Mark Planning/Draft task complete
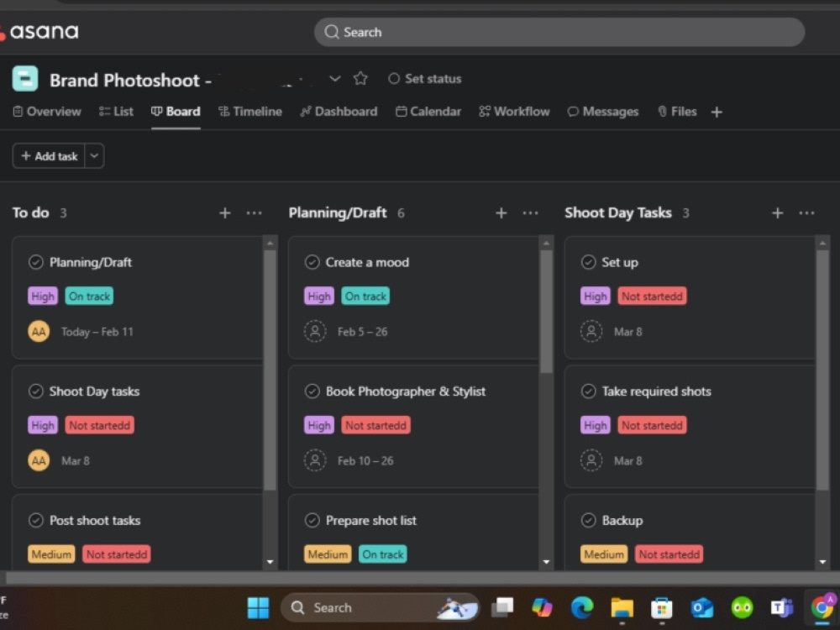840x630 pixels. (x=36, y=262)
